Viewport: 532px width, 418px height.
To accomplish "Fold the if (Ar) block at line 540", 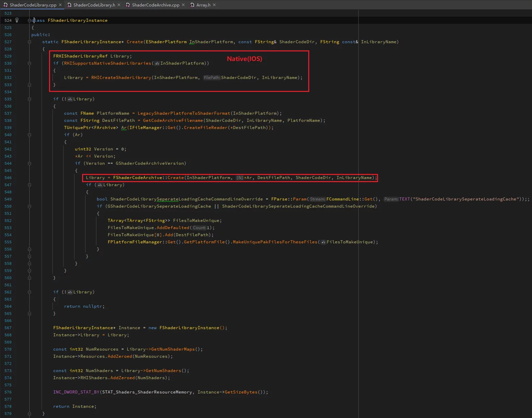I will [x=30, y=135].
